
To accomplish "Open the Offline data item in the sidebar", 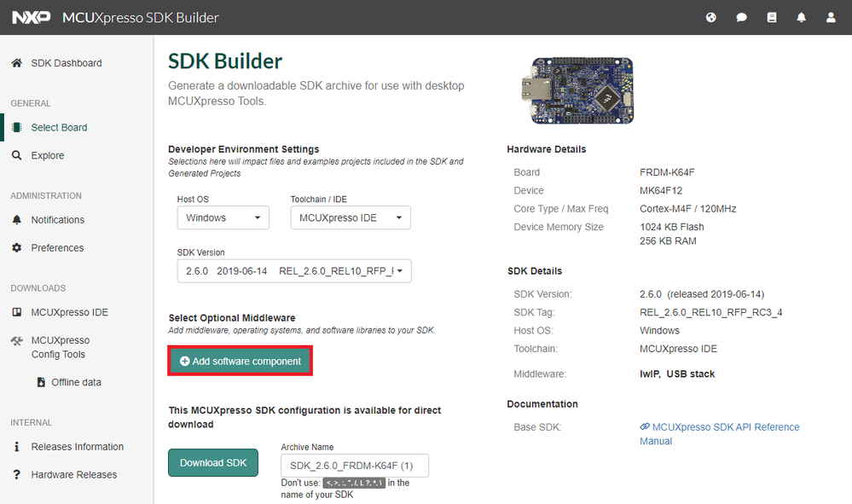I will pos(72,381).
